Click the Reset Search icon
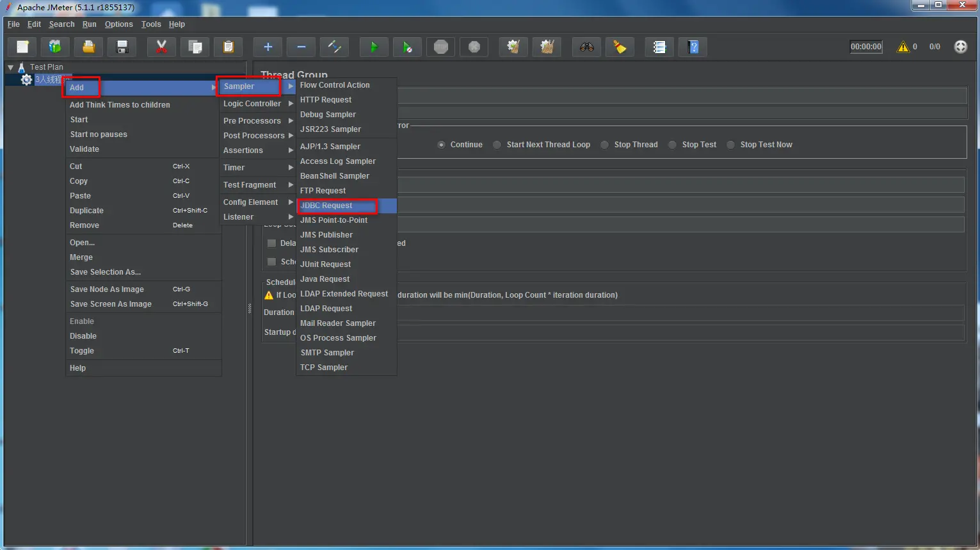Screen dimensions: 980x550 620,47
